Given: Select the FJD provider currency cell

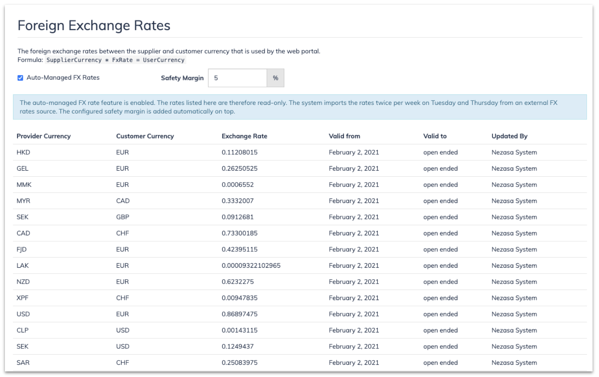Looking at the screenshot, I should (x=22, y=249).
